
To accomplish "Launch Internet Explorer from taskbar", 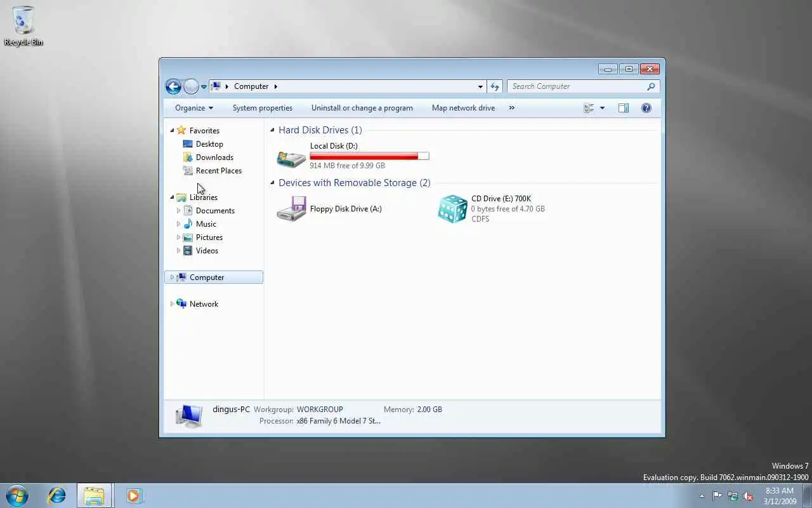I will pyautogui.click(x=57, y=495).
